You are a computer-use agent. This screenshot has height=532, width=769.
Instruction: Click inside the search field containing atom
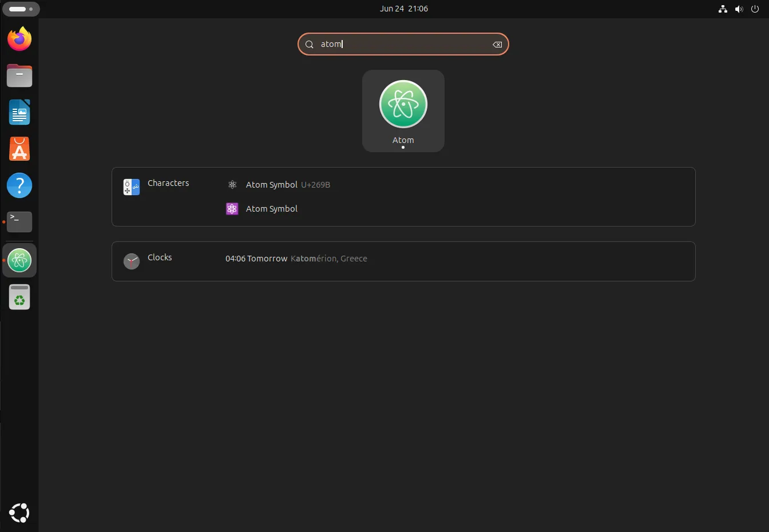(x=403, y=44)
